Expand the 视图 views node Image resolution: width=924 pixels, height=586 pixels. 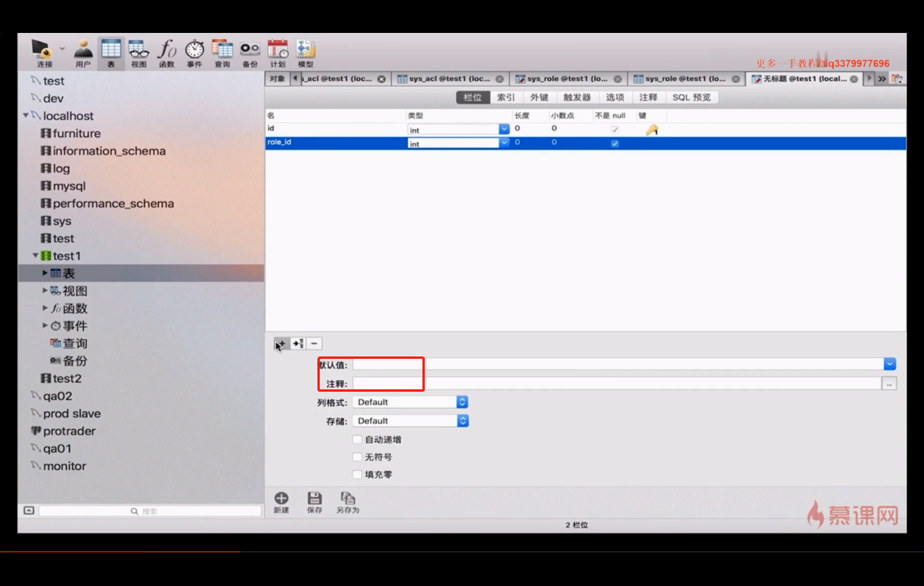(45, 291)
